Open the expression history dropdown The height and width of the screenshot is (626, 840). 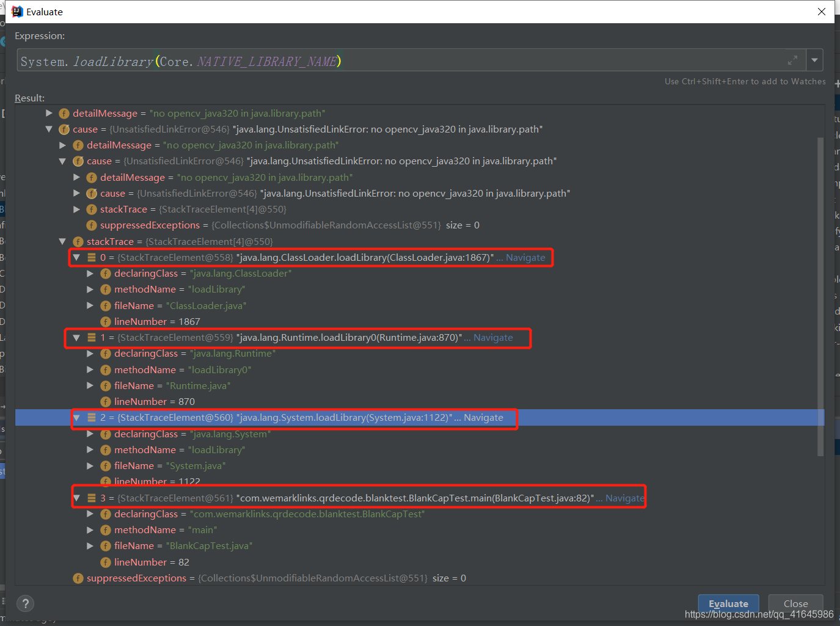click(x=815, y=59)
